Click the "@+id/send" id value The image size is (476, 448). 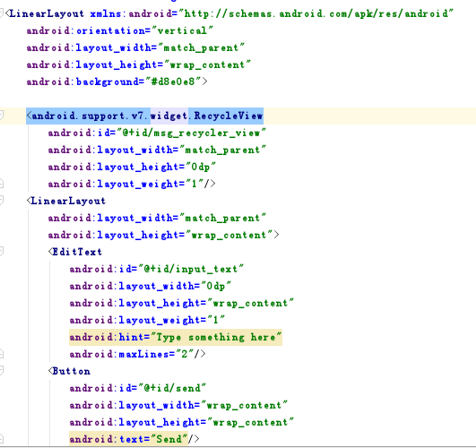point(172,388)
